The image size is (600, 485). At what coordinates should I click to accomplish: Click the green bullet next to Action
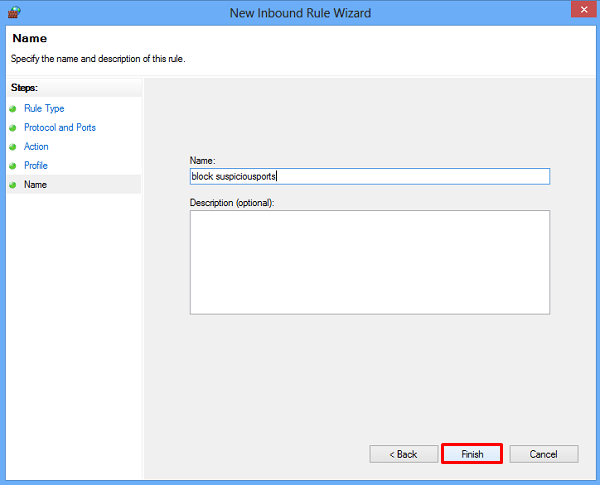click(x=13, y=147)
